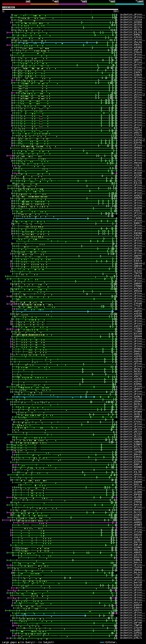Select the UniRef100_Q6NVT1 label

point(131,60)
